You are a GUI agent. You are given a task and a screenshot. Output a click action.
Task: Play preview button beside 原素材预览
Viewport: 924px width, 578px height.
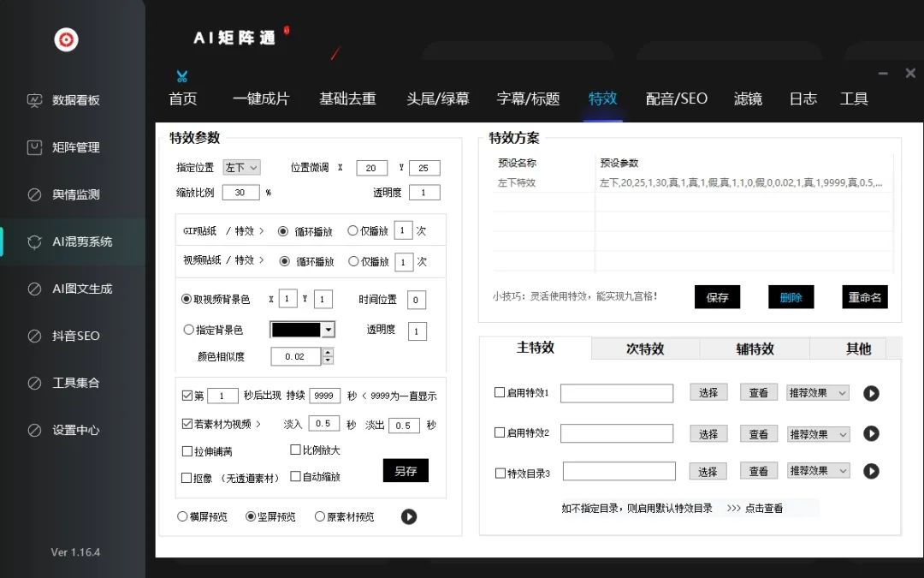409,516
